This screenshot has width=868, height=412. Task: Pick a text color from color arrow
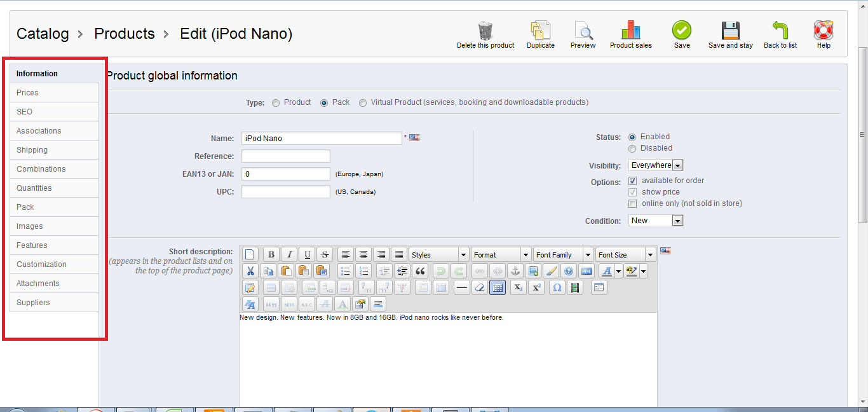pos(618,271)
